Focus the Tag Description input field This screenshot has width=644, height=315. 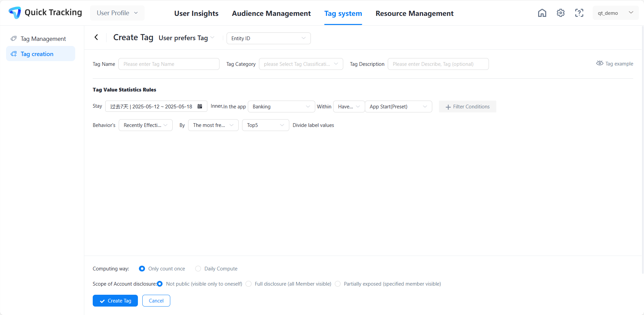click(x=438, y=64)
